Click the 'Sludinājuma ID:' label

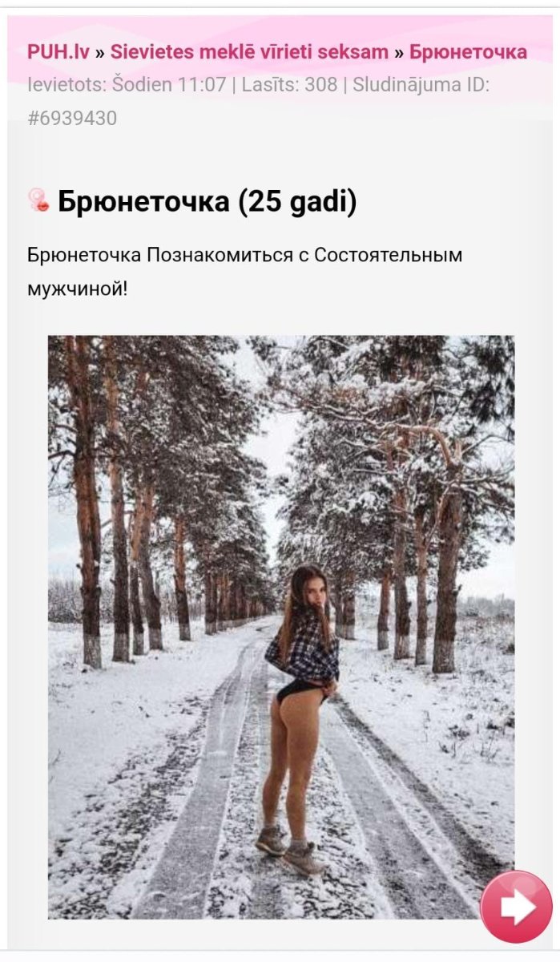pos(420,85)
